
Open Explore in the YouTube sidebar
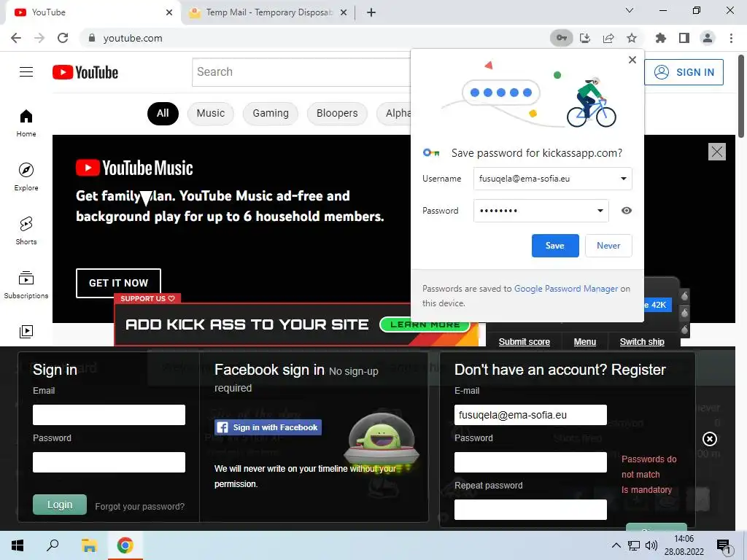tap(26, 176)
